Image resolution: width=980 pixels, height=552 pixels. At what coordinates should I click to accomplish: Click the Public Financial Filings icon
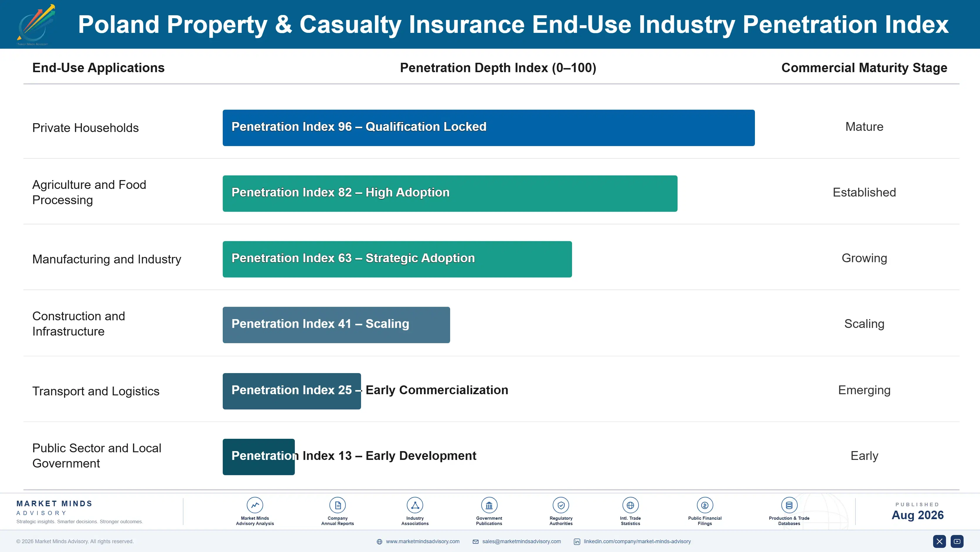705,505
